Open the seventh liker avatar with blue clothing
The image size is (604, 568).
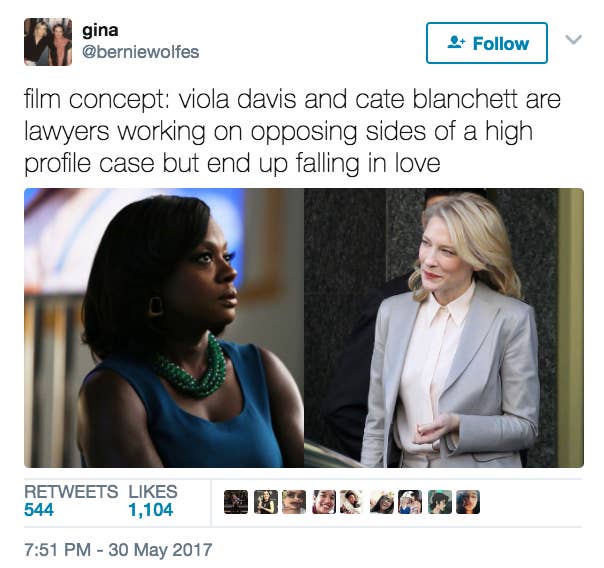[410, 502]
